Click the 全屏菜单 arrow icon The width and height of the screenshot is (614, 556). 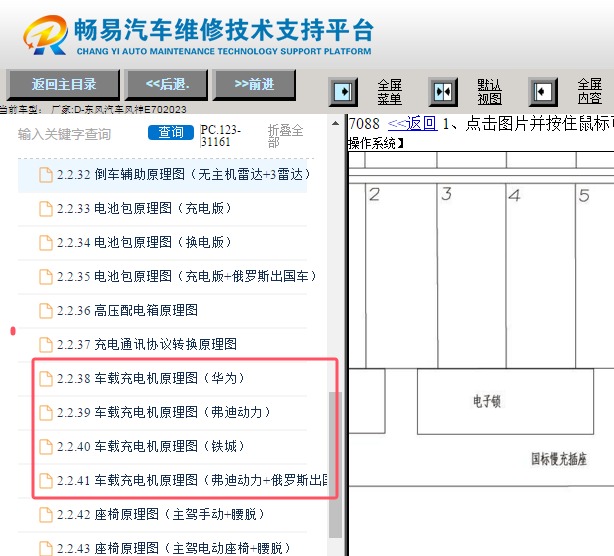coord(343,92)
